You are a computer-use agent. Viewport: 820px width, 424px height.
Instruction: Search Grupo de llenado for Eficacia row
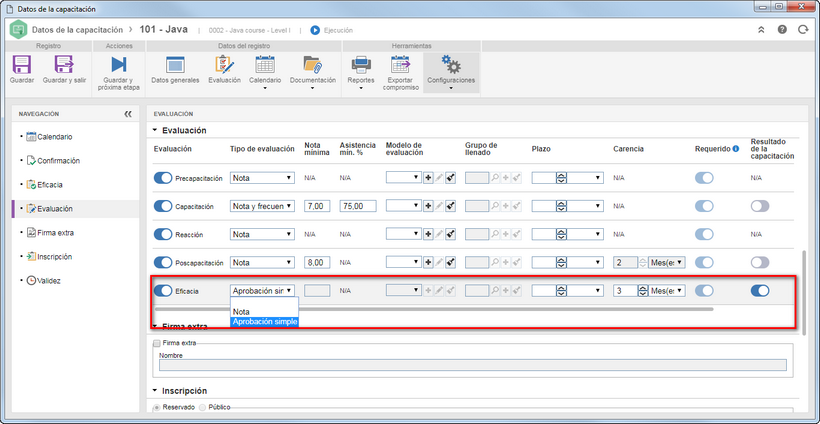coord(495,291)
